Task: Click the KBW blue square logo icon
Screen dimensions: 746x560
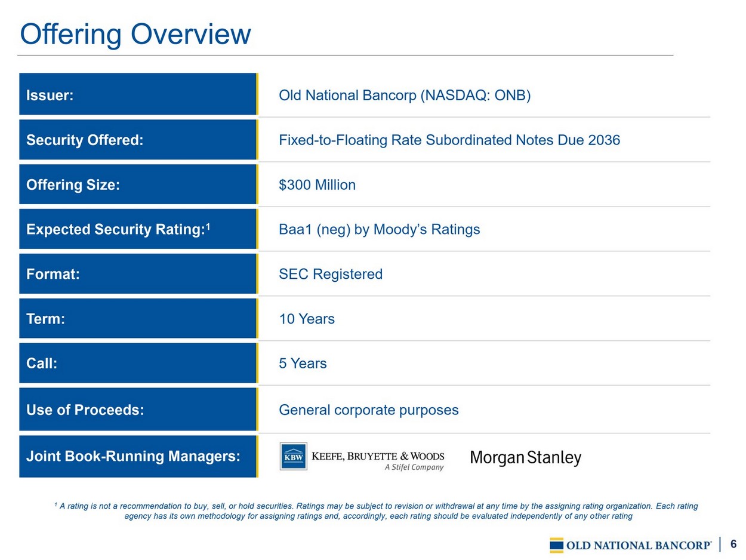Action: tap(293, 457)
